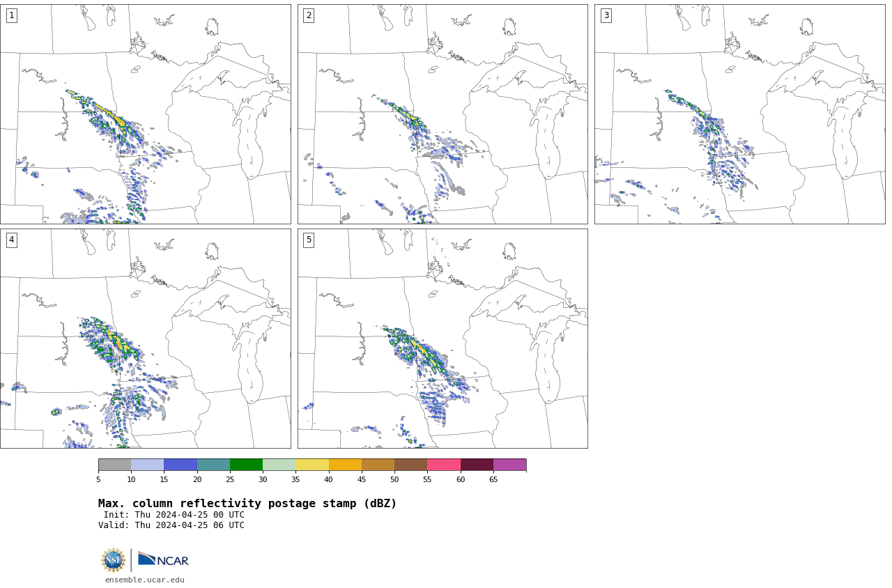Click the Init: Thu 2024-04-25 00 UTC text
The width and height of the screenshot is (892, 588).
[x=174, y=515]
